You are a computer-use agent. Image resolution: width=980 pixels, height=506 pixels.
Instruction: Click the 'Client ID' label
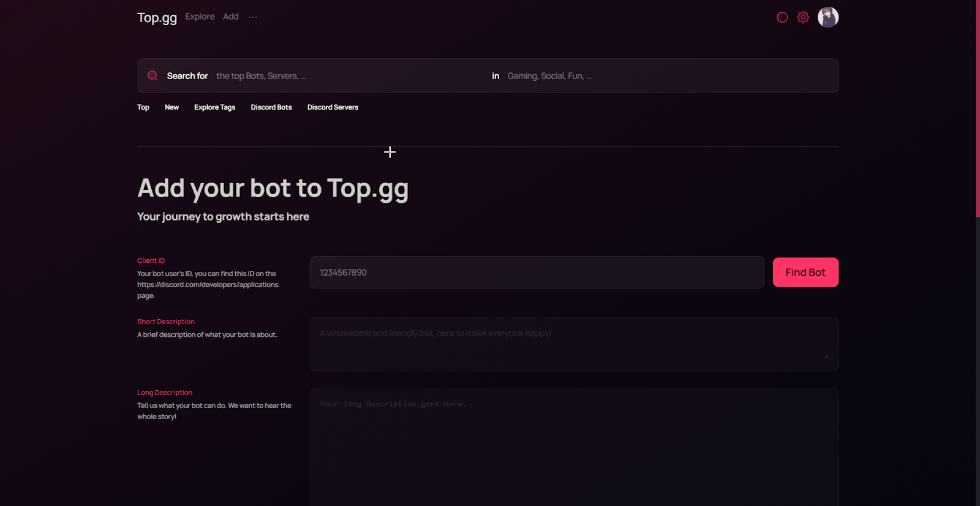pyautogui.click(x=151, y=260)
